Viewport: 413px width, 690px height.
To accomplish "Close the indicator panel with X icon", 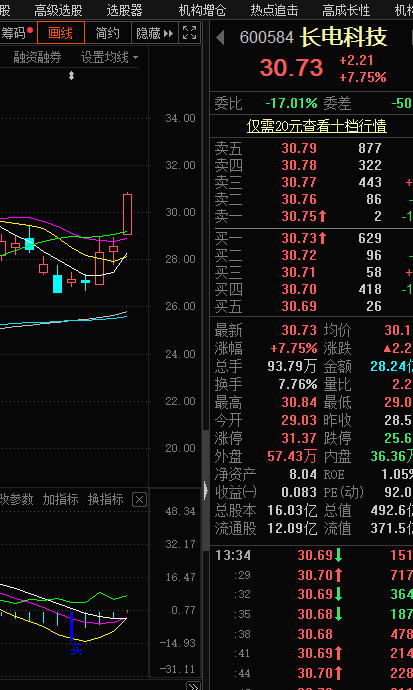I will [x=139, y=499].
